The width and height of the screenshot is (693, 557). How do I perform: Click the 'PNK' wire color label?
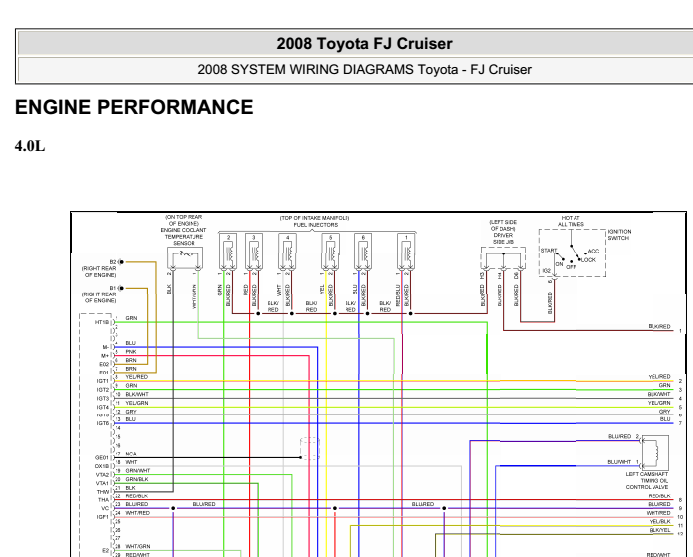pos(131,352)
